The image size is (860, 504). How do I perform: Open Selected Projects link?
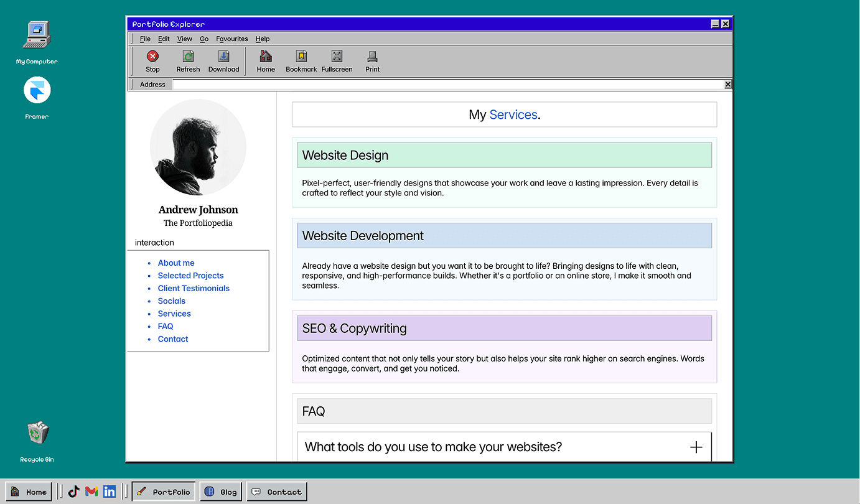pyautogui.click(x=190, y=276)
